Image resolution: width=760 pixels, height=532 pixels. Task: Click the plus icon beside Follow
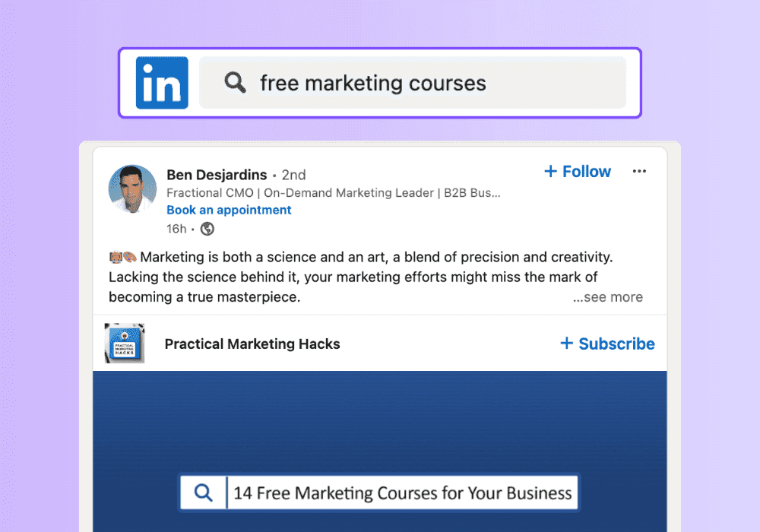click(550, 171)
